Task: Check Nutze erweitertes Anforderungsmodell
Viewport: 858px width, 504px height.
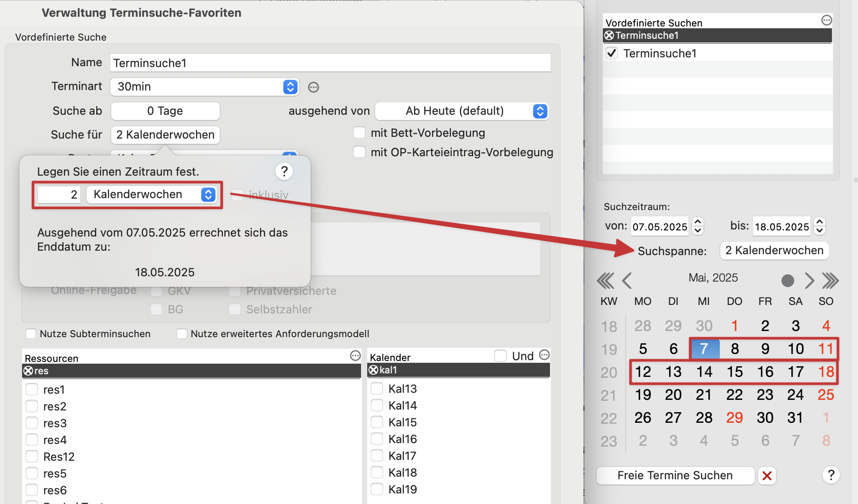Action: click(x=182, y=334)
